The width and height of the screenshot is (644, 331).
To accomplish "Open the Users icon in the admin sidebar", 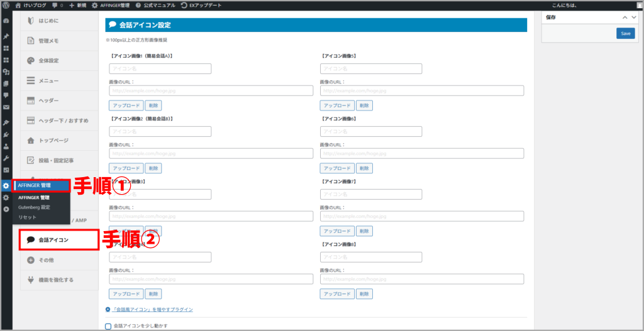I will tap(6, 146).
